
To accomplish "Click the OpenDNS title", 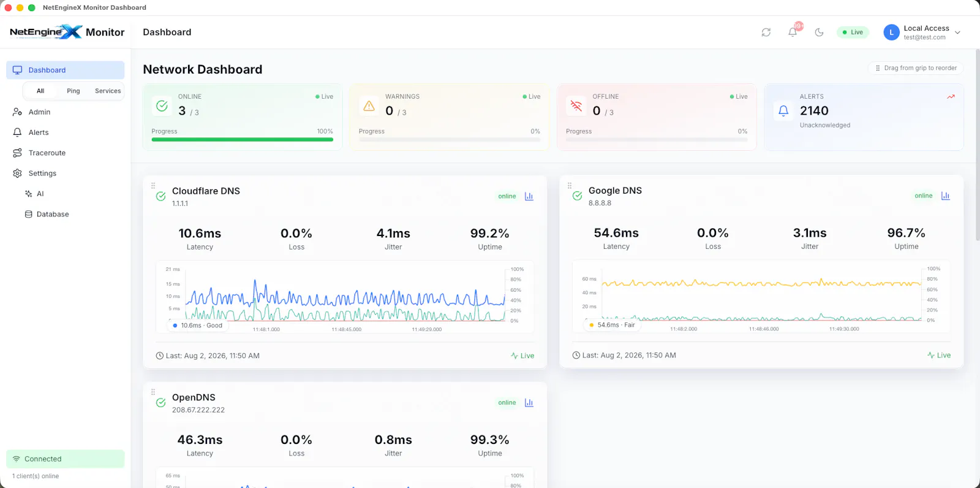I will pyautogui.click(x=194, y=397).
